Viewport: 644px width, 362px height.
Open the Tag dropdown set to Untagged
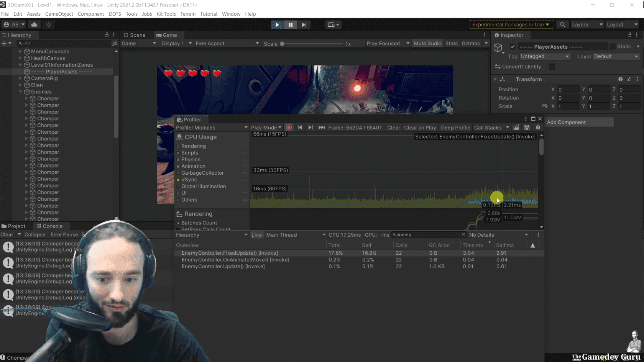click(x=545, y=56)
